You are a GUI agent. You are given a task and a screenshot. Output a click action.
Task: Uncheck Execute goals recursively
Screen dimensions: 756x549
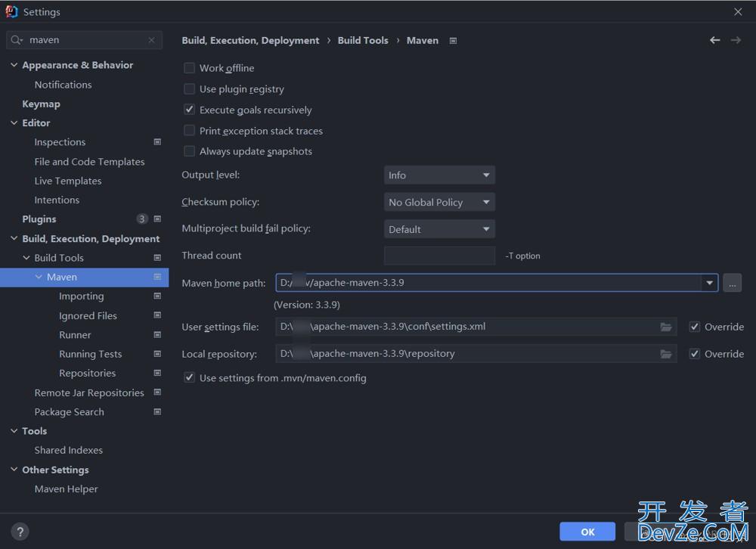(190, 110)
